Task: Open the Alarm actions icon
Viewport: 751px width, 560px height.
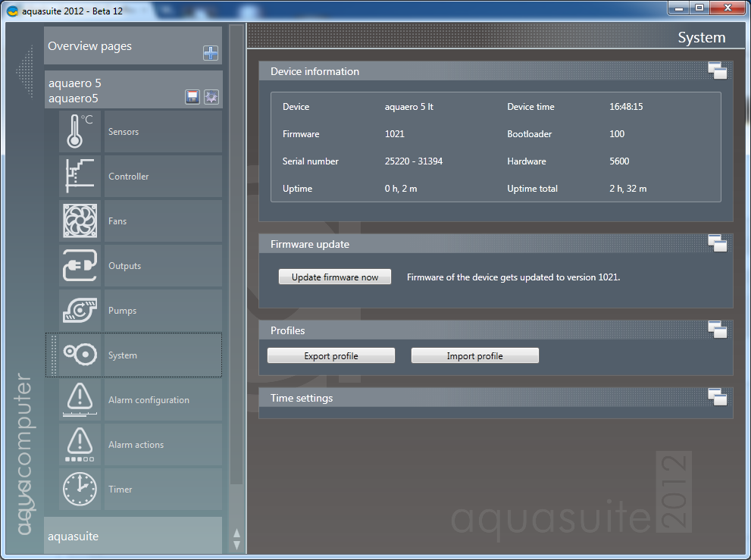Action: tap(80, 445)
